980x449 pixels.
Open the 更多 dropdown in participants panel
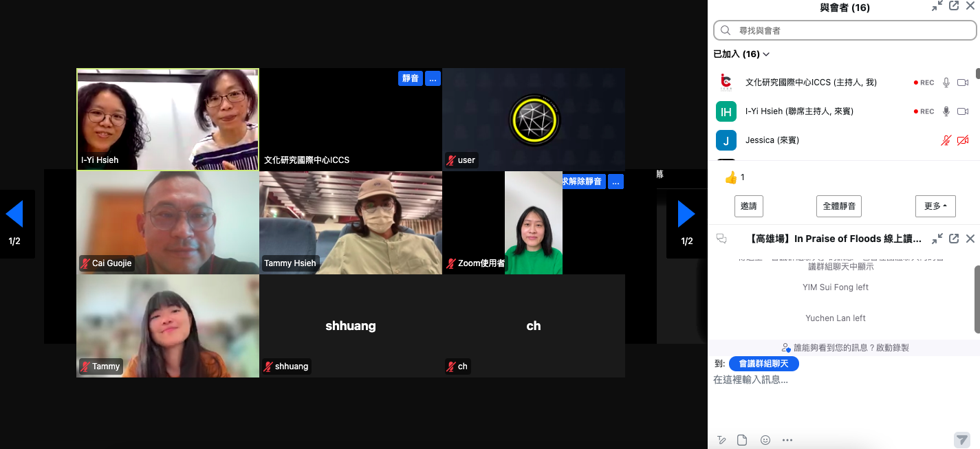click(935, 206)
